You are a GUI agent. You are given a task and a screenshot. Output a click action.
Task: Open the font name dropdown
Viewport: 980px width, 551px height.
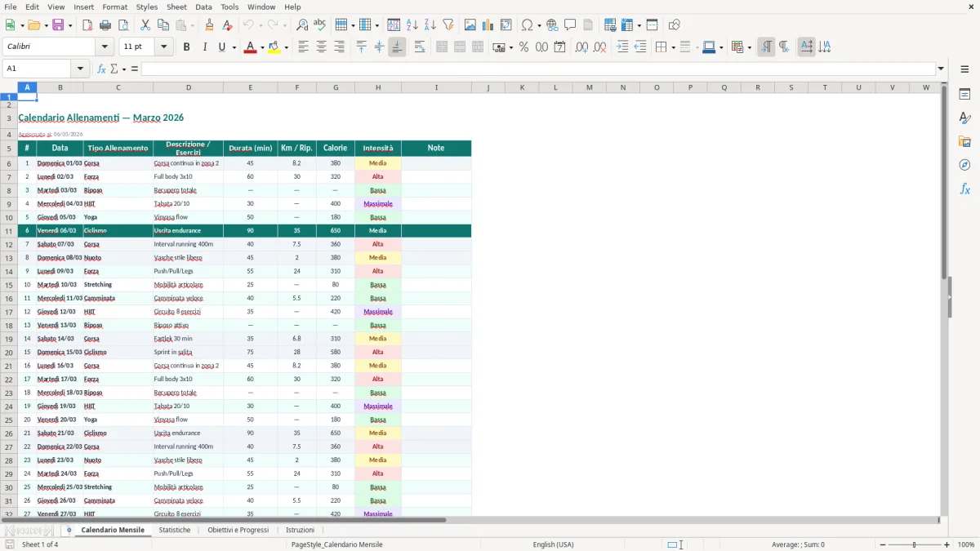105,47
